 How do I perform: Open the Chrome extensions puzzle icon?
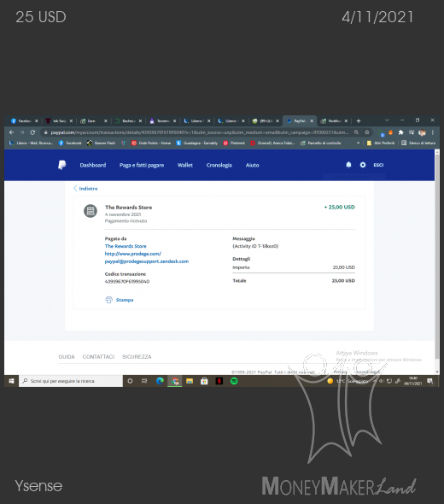(x=400, y=132)
